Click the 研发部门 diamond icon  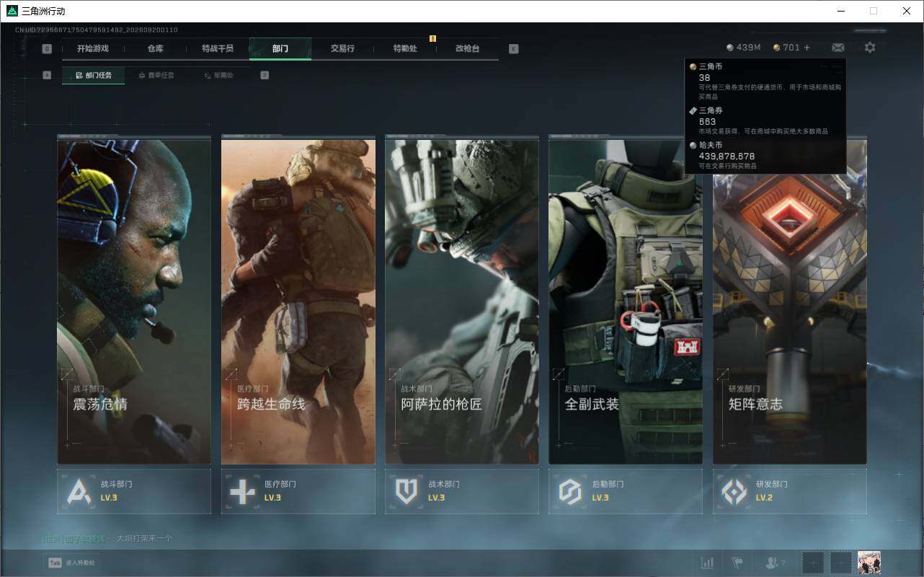tap(734, 491)
